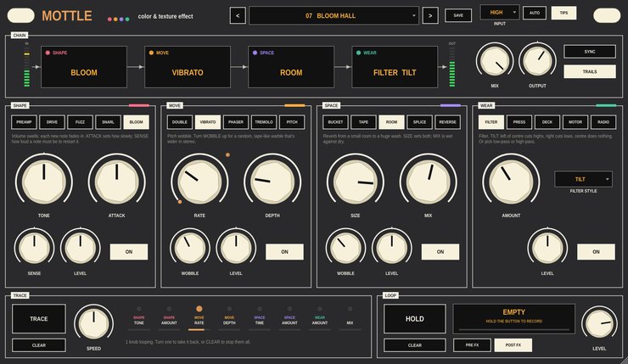The image size is (628, 364).
Task: Select the PHASER move mode
Action: tap(236, 122)
